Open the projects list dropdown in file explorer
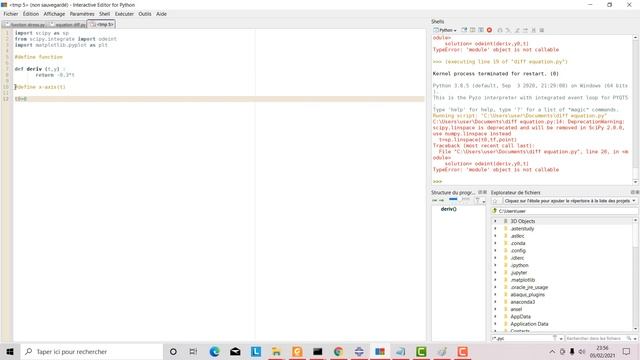640x360 pixels. click(x=570, y=201)
